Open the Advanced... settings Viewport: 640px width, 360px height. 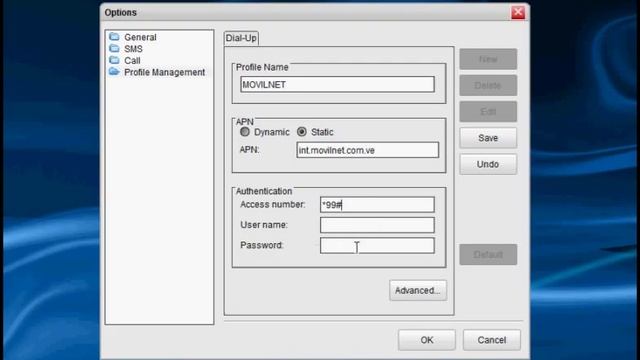pos(418,290)
